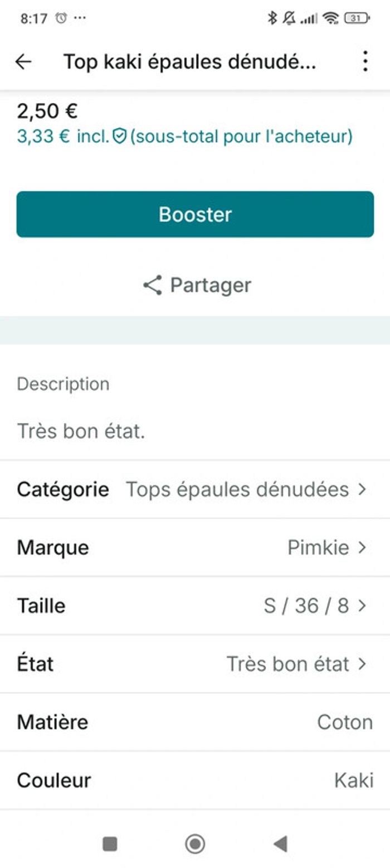Tap the muted notifications bell icon

pos(289,18)
